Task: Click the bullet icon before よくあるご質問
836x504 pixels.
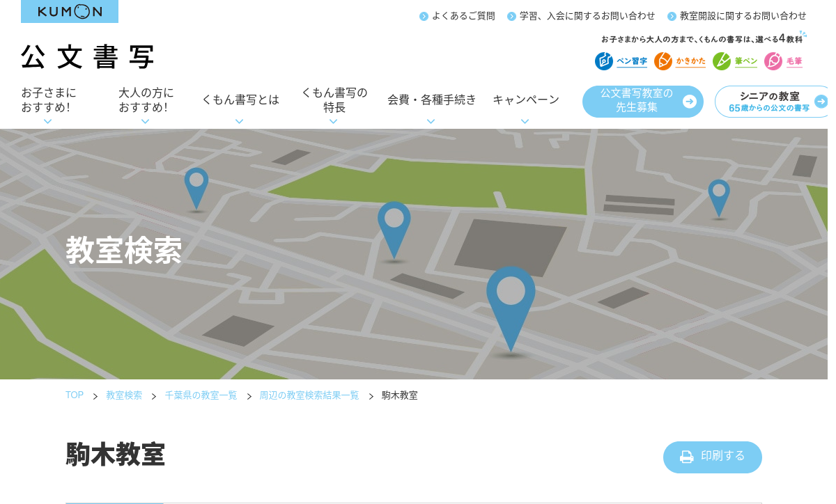Action: tap(424, 16)
